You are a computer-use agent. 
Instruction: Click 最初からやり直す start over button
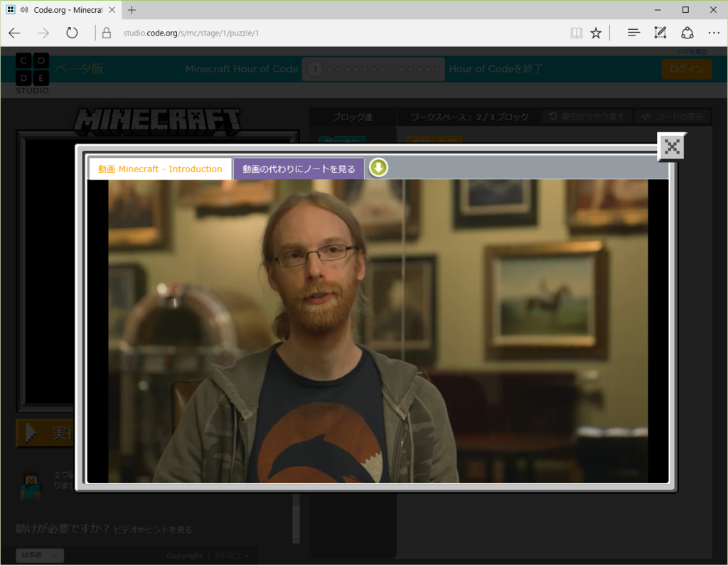point(587,117)
